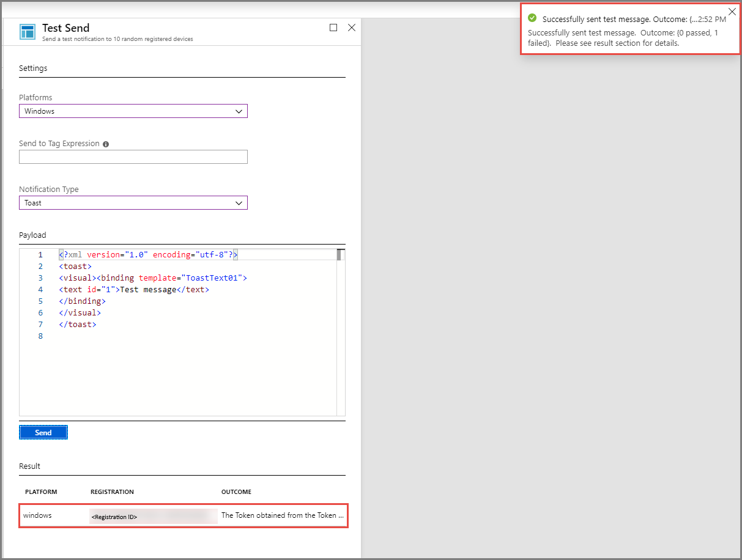Click the REGISTRATION column header
This screenshot has height=560, width=742.
[112, 492]
